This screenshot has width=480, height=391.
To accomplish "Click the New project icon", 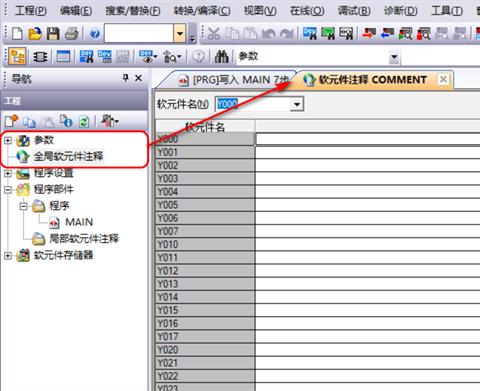I will (18, 34).
